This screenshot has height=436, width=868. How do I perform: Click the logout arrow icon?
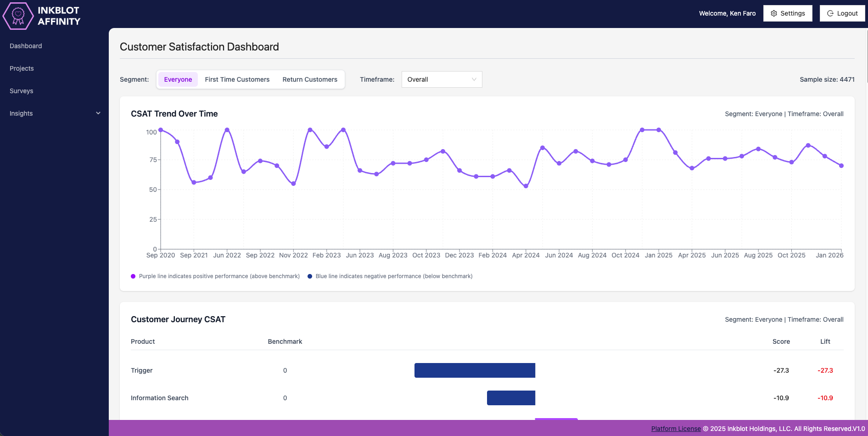point(830,13)
